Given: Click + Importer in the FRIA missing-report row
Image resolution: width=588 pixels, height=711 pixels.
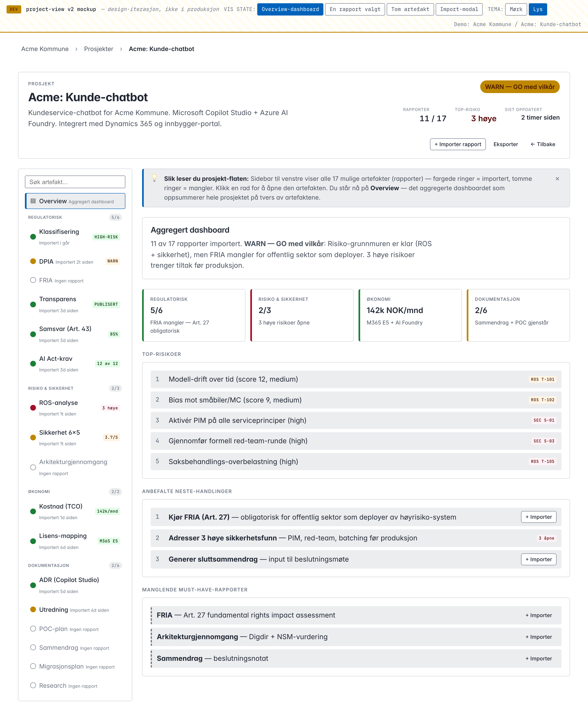Looking at the screenshot, I should [x=539, y=615].
